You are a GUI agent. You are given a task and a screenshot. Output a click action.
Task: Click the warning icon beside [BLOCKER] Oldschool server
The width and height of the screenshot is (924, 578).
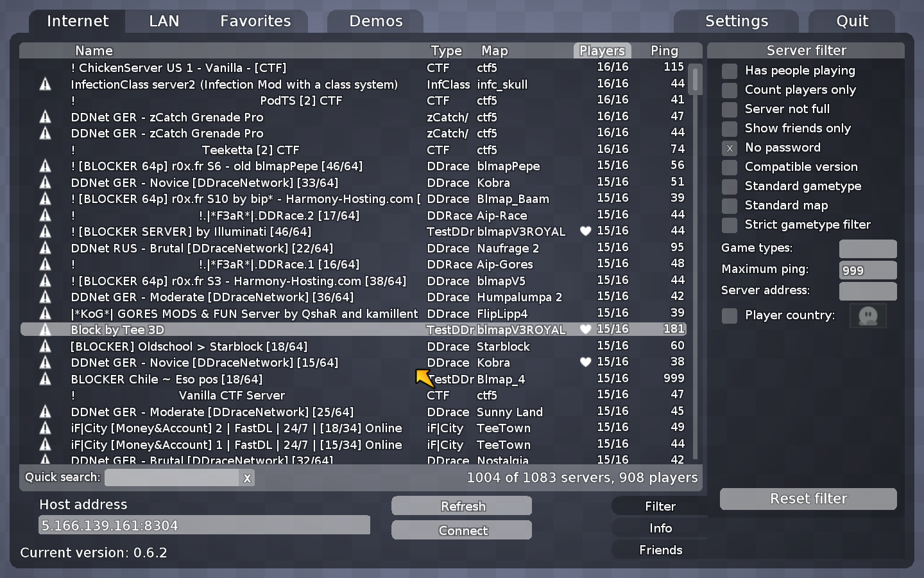click(x=45, y=346)
